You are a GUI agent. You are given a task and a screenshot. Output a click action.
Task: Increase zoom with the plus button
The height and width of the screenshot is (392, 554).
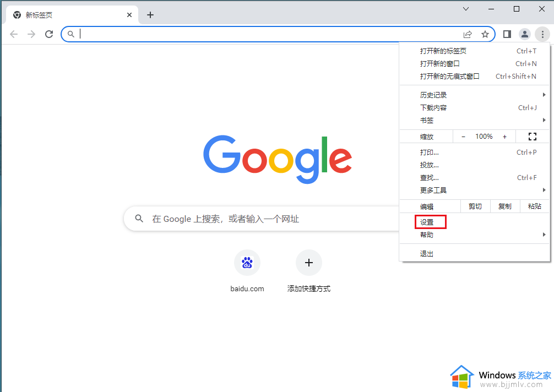click(x=504, y=137)
